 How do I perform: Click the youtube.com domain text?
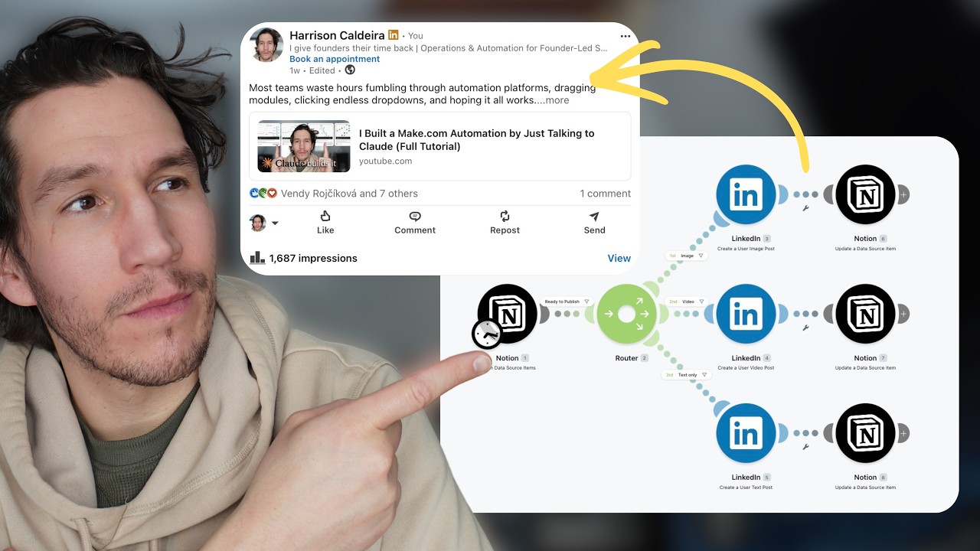click(x=386, y=161)
